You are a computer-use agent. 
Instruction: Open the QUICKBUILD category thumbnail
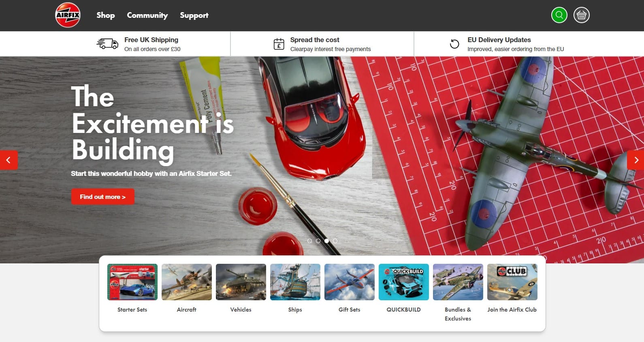[403, 282]
